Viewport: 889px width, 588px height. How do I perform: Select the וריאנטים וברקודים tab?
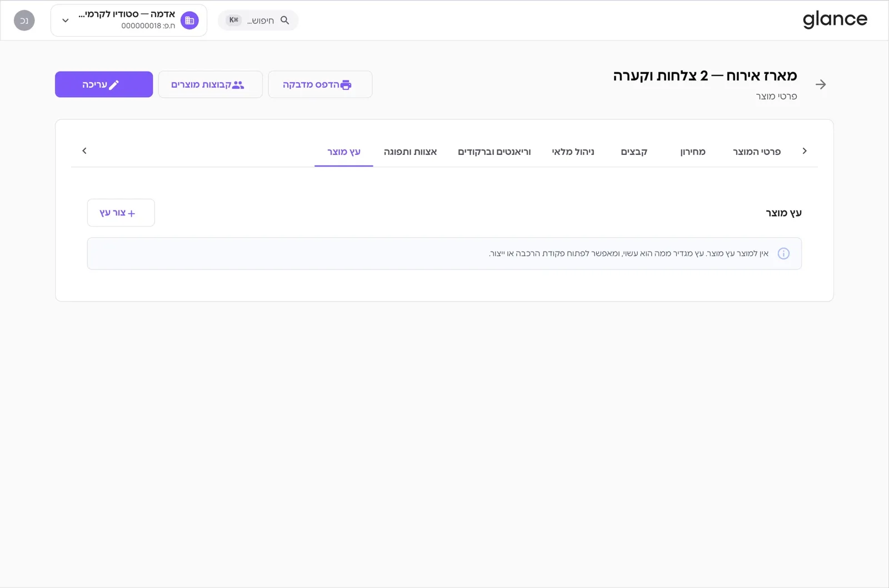(494, 152)
